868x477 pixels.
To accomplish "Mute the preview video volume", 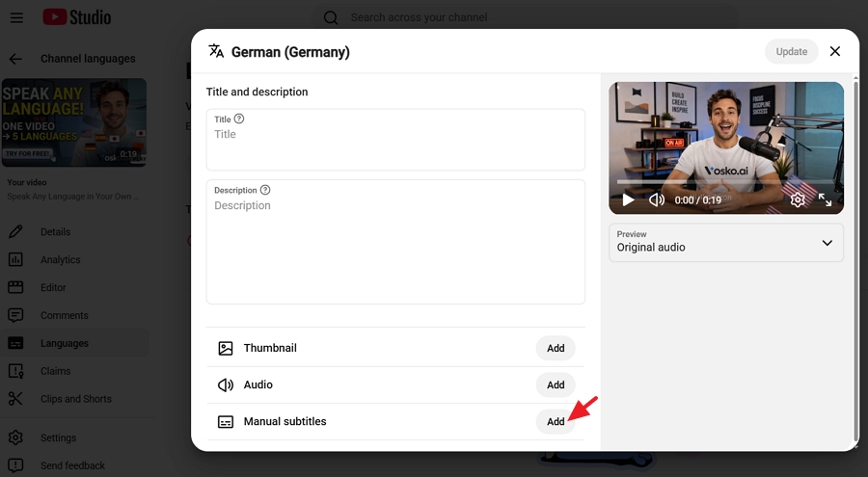I will [657, 199].
